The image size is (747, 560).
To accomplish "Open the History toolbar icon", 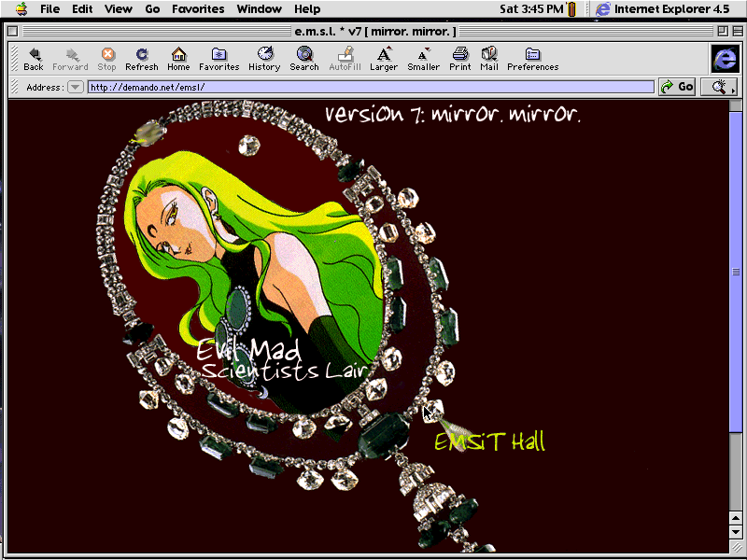I will click(264, 55).
